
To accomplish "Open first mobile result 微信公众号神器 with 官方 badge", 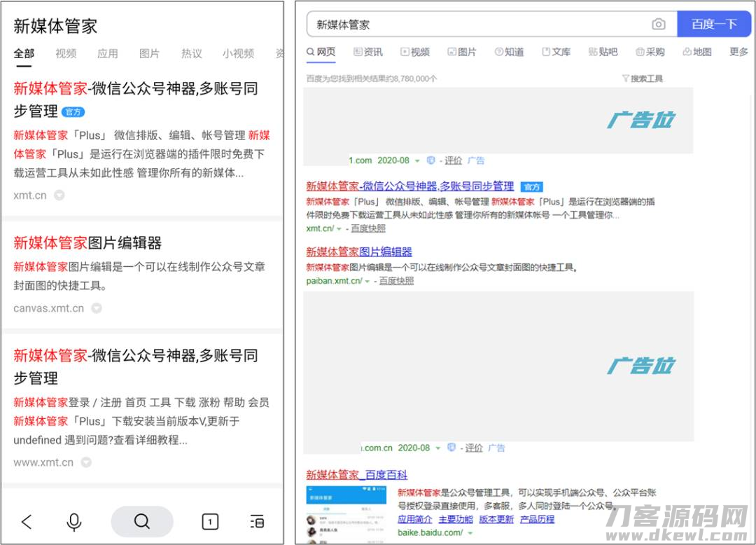I will (136, 100).
